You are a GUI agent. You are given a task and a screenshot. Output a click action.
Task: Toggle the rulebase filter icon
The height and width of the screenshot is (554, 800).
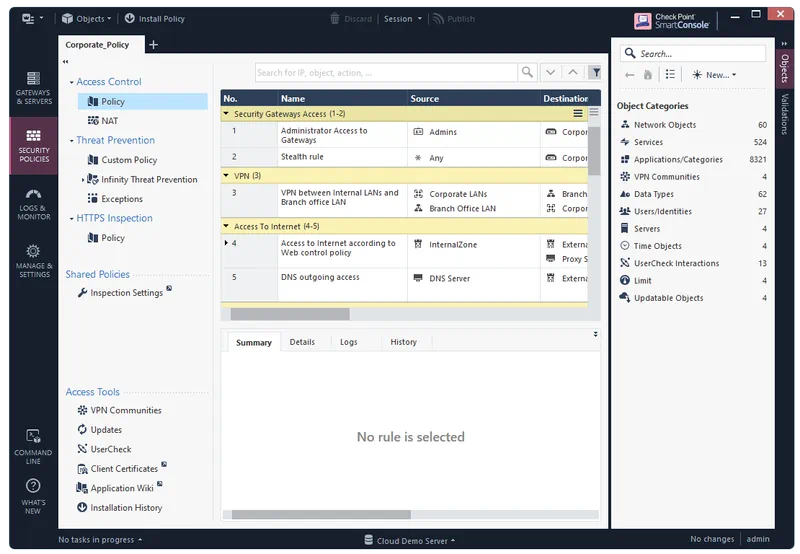pyautogui.click(x=595, y=72)
